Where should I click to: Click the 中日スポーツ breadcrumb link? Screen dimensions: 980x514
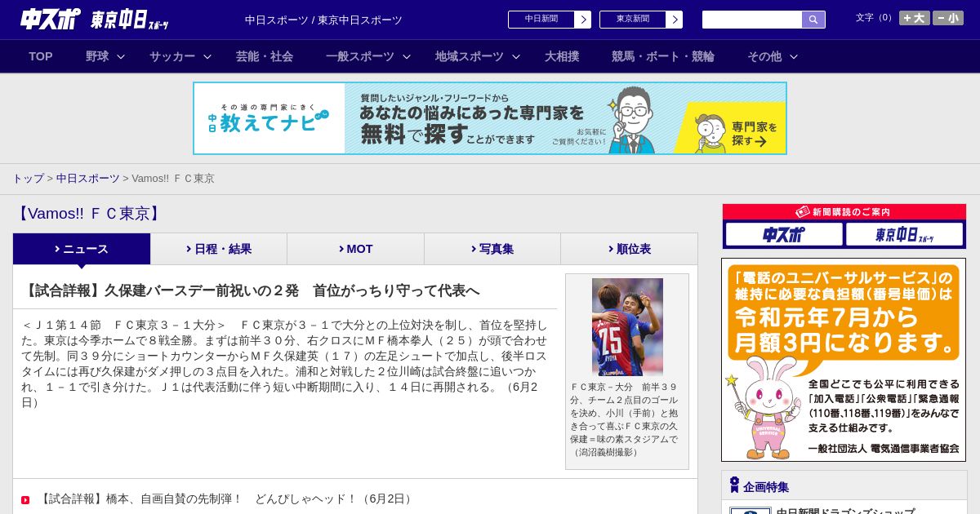[88, 179]
